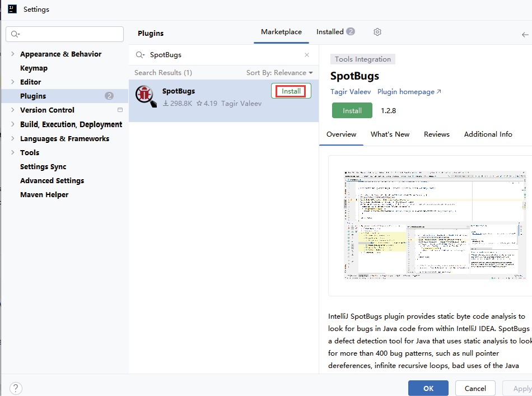This screenshot has height=396, width=532.
Task: Expand Languages & Frameworks section
Action: point(12,138)
